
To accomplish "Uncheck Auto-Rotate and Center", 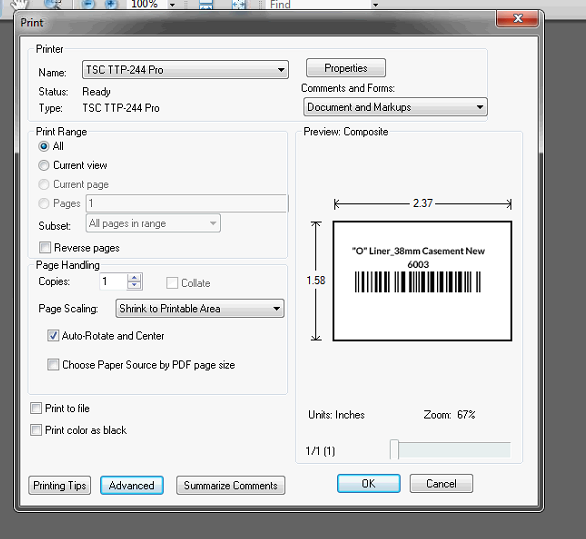I will (x=53, y=335).
